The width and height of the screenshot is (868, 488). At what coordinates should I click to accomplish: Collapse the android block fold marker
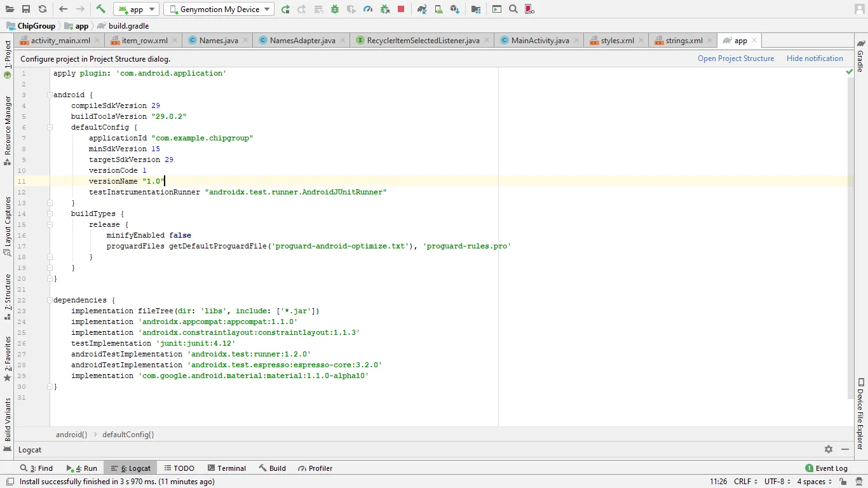tap(50, 95)
